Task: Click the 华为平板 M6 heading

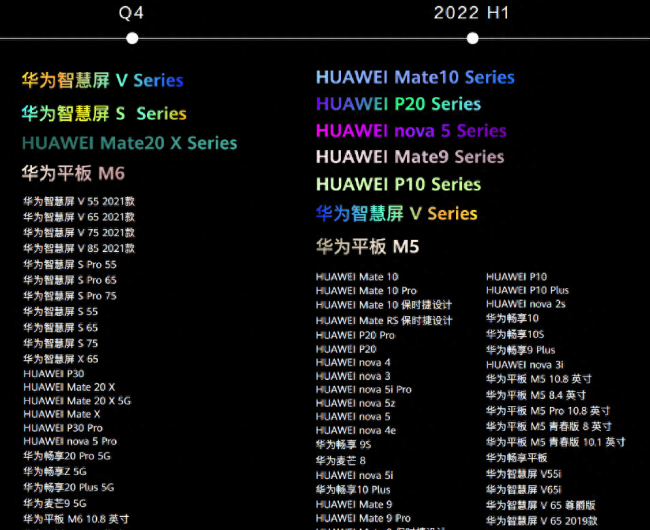Action: [73, 173]
